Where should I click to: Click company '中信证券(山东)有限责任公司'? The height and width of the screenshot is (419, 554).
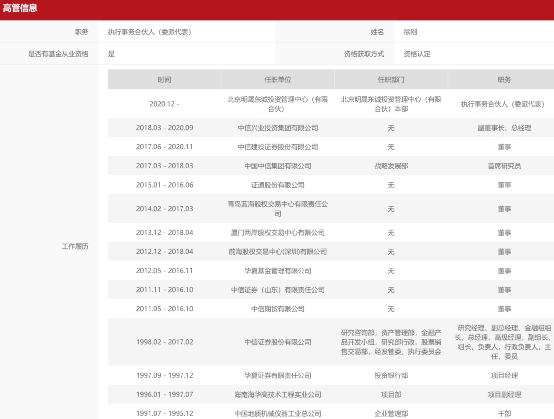(x=278, y=290)
